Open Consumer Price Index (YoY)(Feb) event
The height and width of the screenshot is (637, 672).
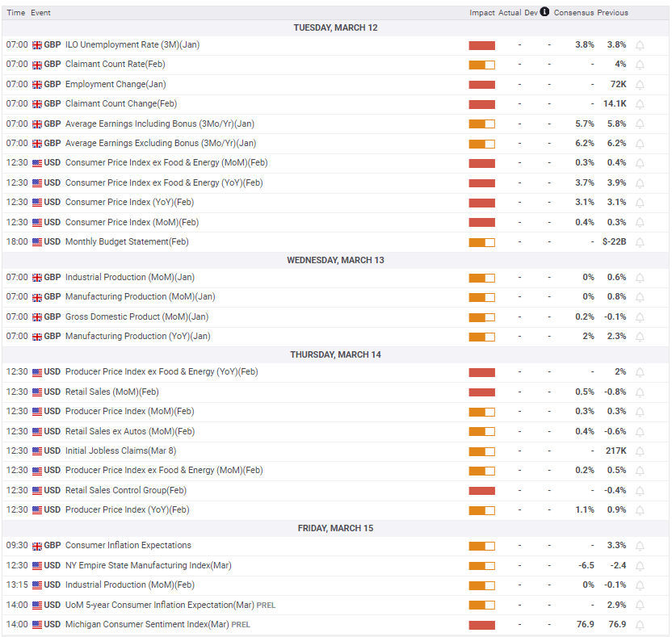[129, 202]
